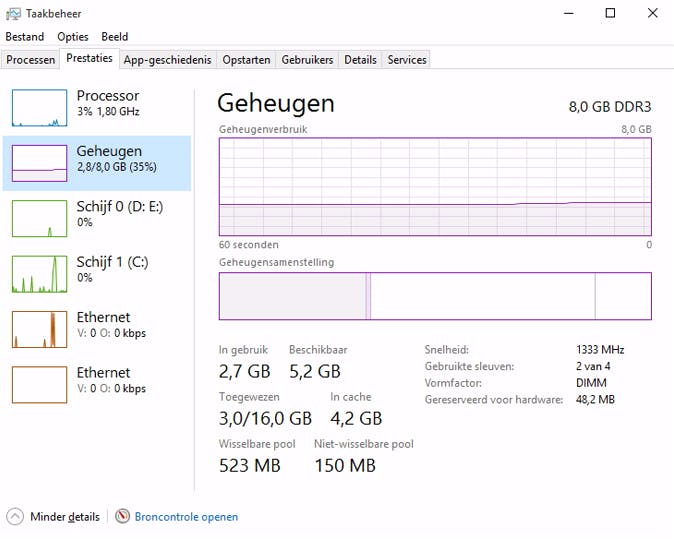Select the Processor mini graph thumbnail
Screen dimensions: 674x539
(x=39, y=107)
